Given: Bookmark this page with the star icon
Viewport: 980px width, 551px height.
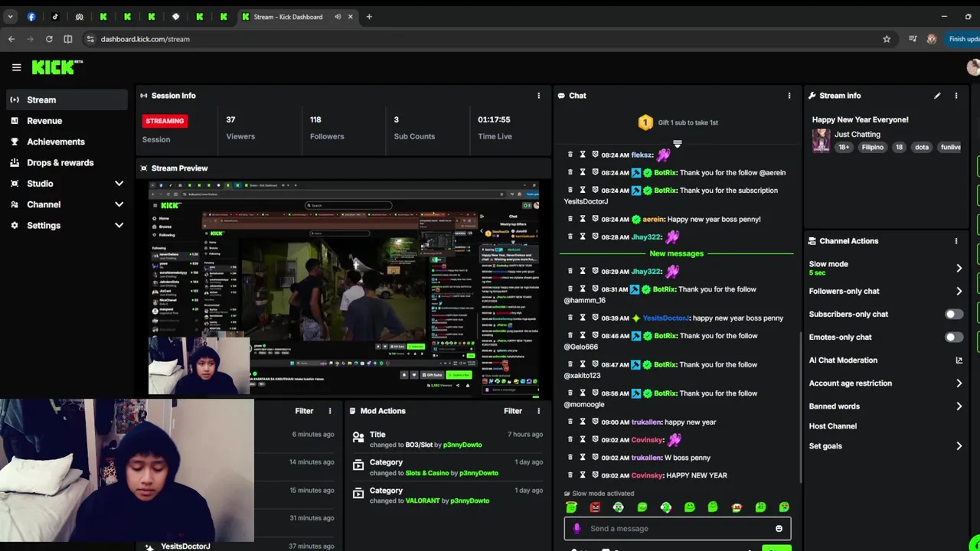Looking at the screenshot, I should (887, 39).
